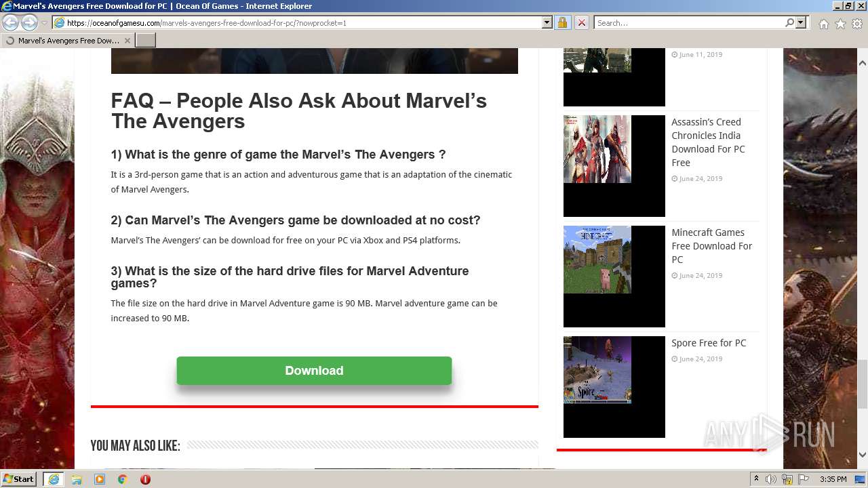Click Internet Explorer taskbar icon
Viewport: 868px width, 488px height.
pos(53,479)
